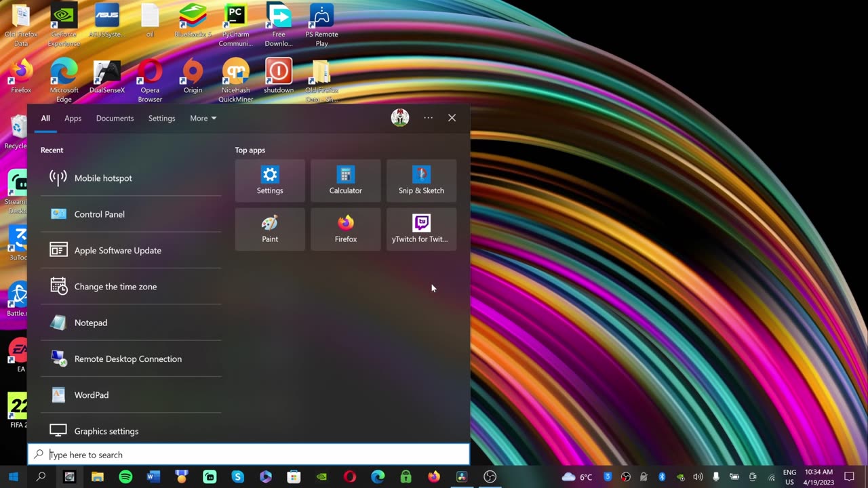Open yTwitch for Twitch tile
Viewport: 868px width, 488px height.
421,229
